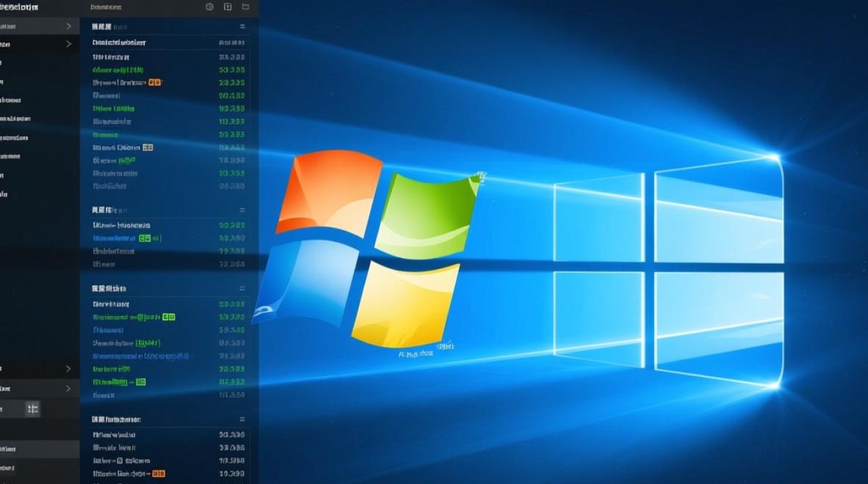Click the hamburger icon beside the first section header
This screenshot has width=868, height=484.
pyautogui.click(x=242, y=26)
